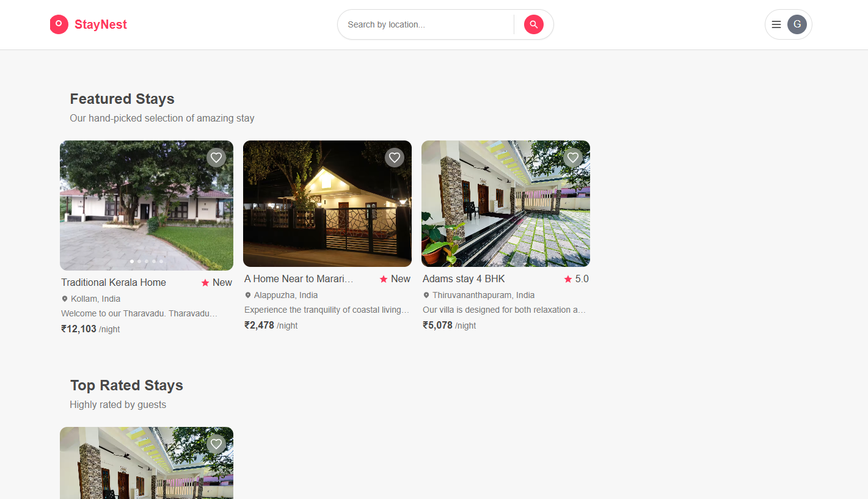Click the tranquility of coastal living description
The image size is (868, 499).
coord(327,310)
